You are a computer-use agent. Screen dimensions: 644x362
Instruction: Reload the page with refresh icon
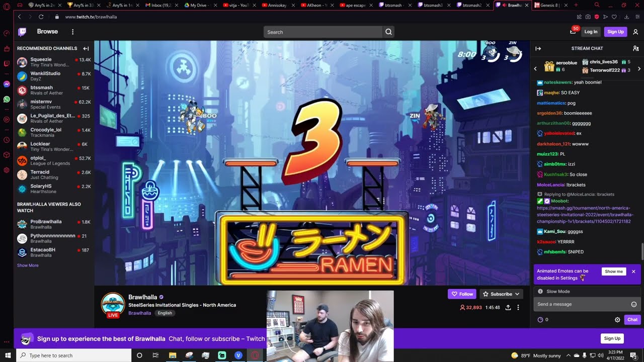[x=41, y=17]
